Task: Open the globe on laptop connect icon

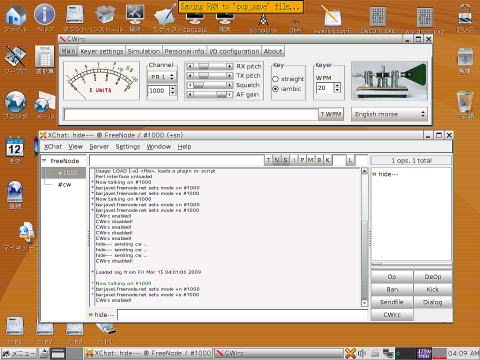Action: (15, 191)
